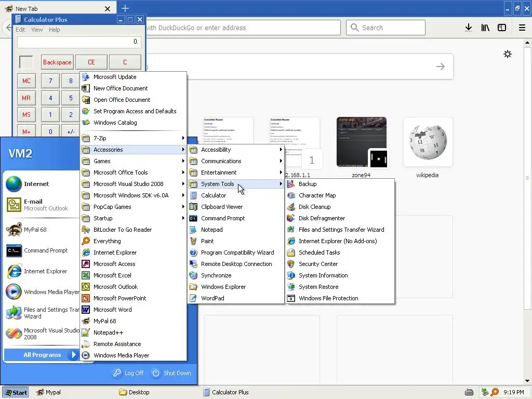
Task: Expand the Games submenu
Action: (x=134, y=161)
